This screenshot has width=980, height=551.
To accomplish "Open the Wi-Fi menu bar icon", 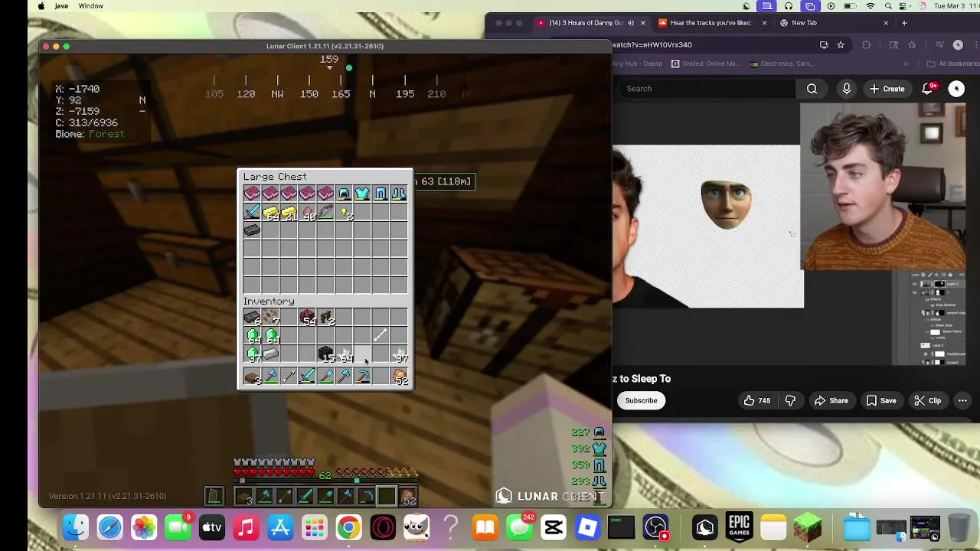I will [x=870, y=6].
